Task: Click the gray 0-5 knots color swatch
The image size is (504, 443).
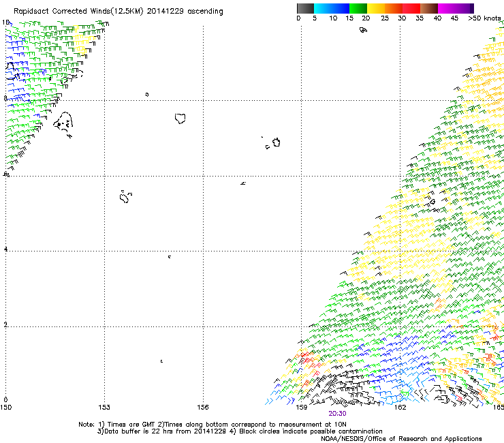Action: 305,8
